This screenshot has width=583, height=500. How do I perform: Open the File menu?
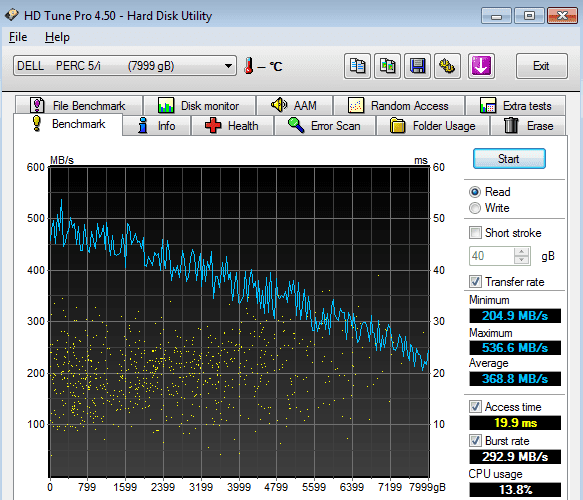click(18, 37)
